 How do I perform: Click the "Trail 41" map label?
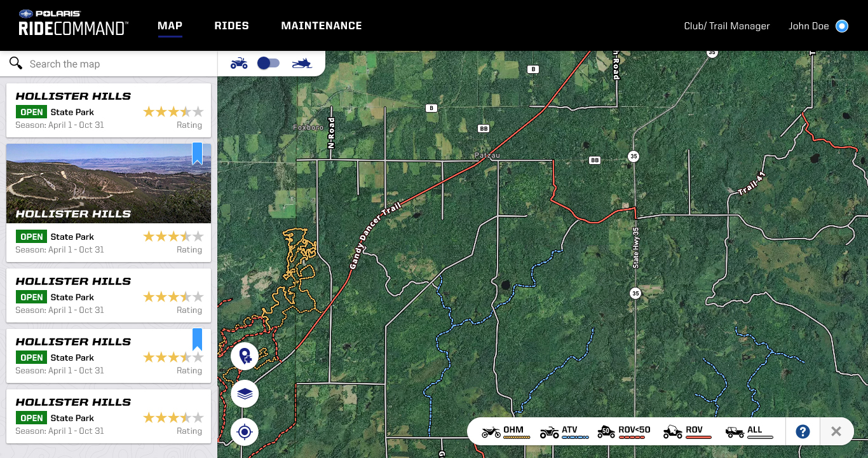pyautogui.click(x=752, y=183)
